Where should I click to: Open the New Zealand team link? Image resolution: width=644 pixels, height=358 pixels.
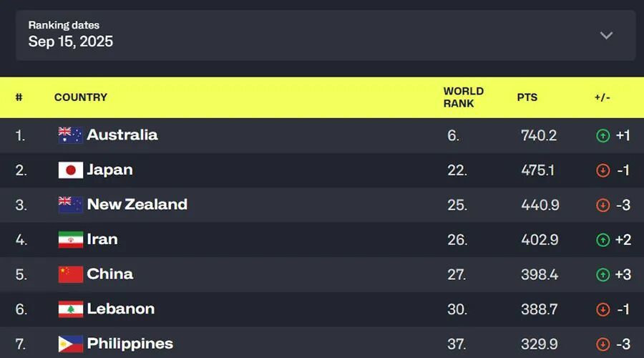pyautogui.click(x=137, y=205)
